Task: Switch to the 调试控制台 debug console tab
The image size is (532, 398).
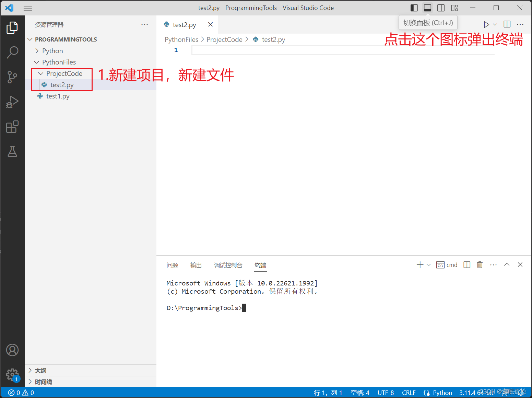Action: [228, 265]
